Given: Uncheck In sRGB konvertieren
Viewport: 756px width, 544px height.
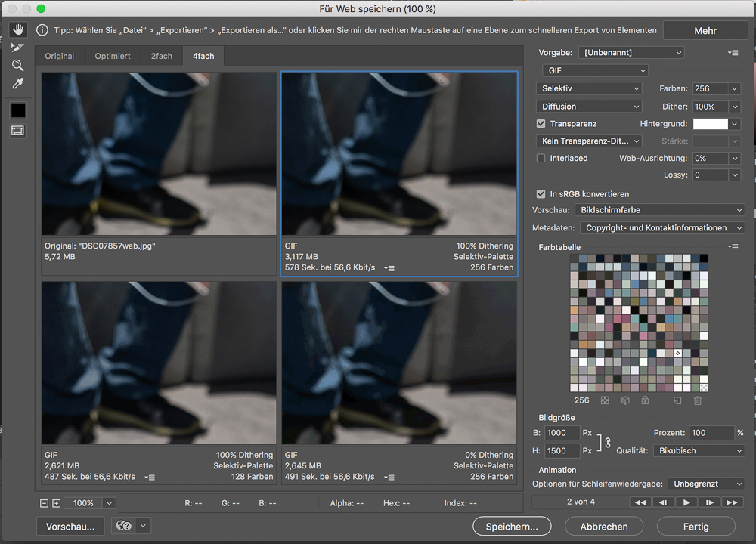Looking at the screenshot, I should (541, 194).
